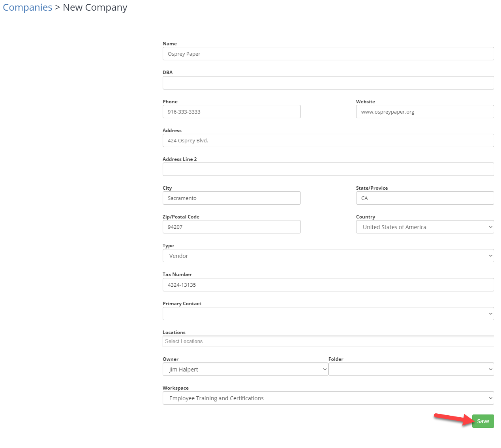Open the Country dropdown

pyautogui.click(x=425, y=227)
